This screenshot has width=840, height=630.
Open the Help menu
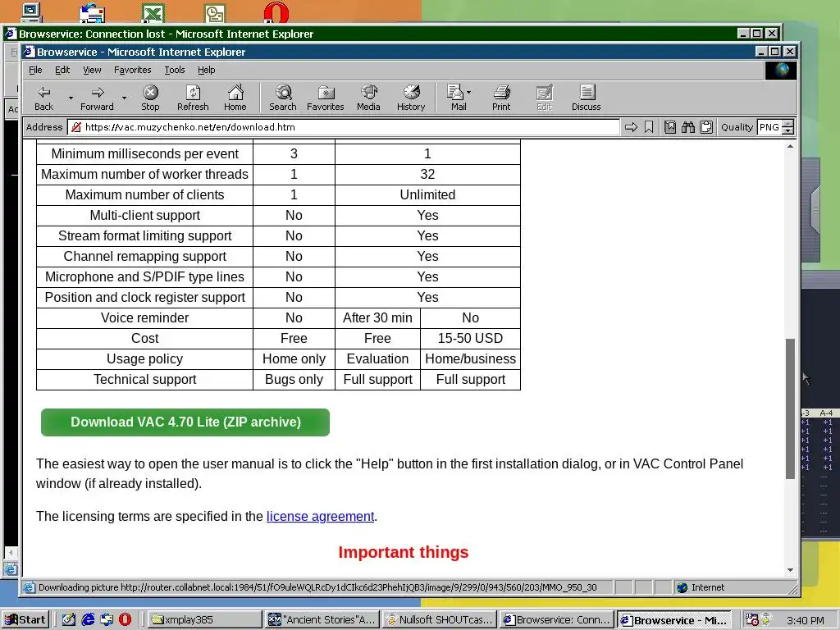tap(206, 70)
